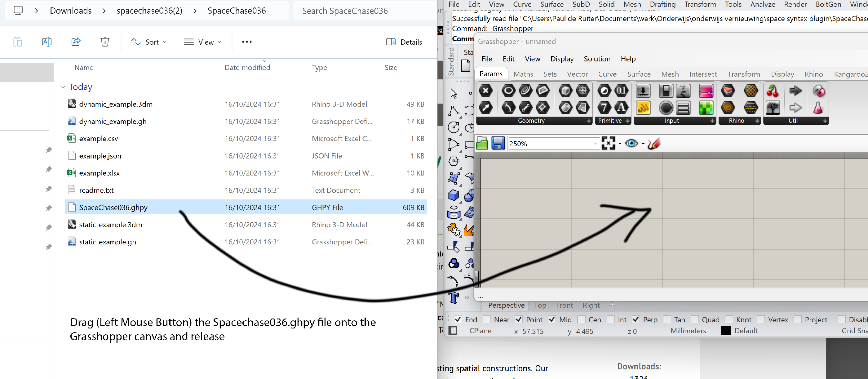The image size is (868, 379).
Task: Select the tree Param Viewer icon
Action: pos(772,108)
